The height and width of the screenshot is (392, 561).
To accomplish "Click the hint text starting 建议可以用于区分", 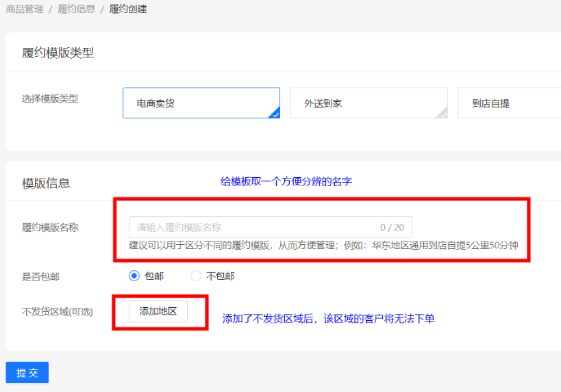I will pos(323,245).
